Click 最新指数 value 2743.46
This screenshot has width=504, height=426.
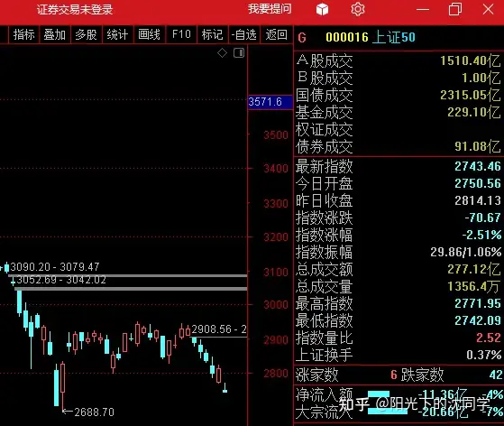pos(478,166)
